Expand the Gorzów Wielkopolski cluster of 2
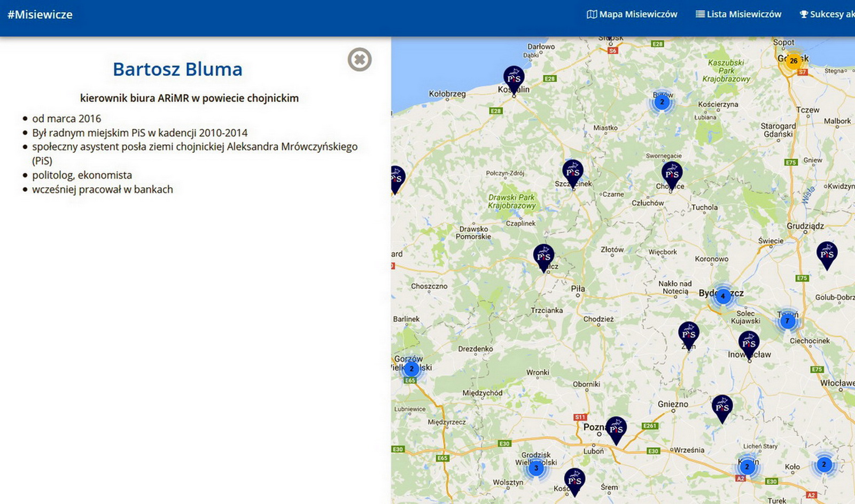Image resolution: width=855 pixels, height=504 pixels. pyautogui.click(x=411, y=369)
